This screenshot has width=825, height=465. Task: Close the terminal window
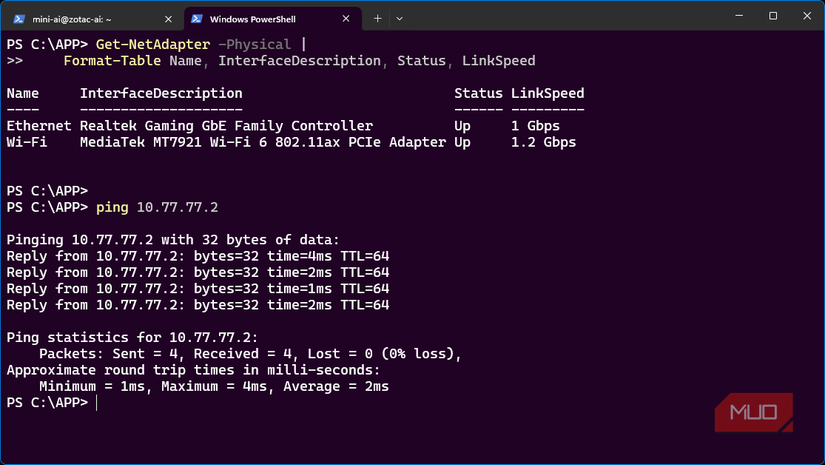807,16
